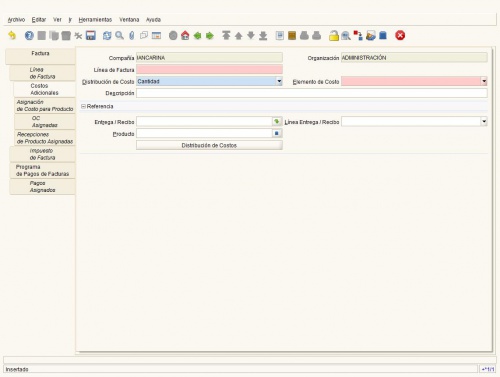Open the Herramientas menu
The image size is (500, 377).
(95, 20)
